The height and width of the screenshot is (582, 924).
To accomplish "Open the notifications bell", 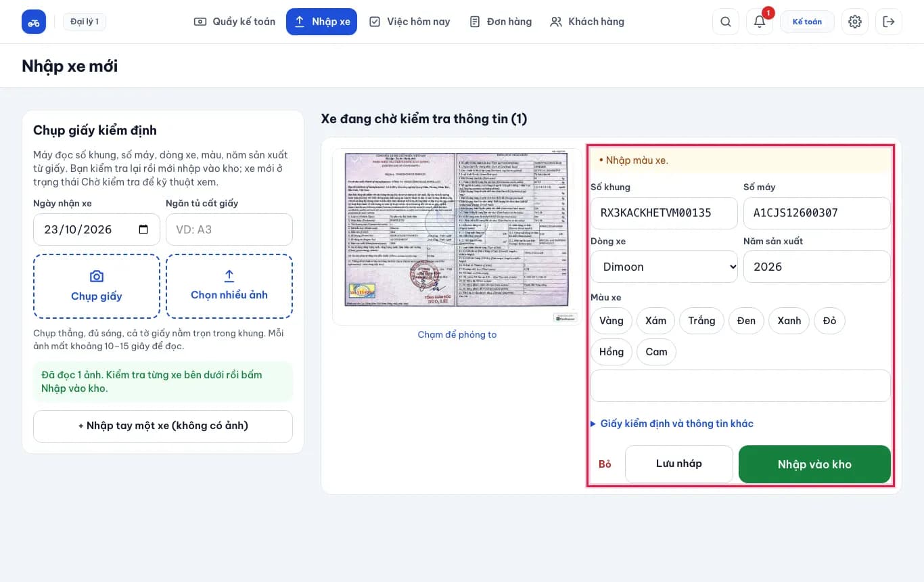I will [x=760, y=22].
